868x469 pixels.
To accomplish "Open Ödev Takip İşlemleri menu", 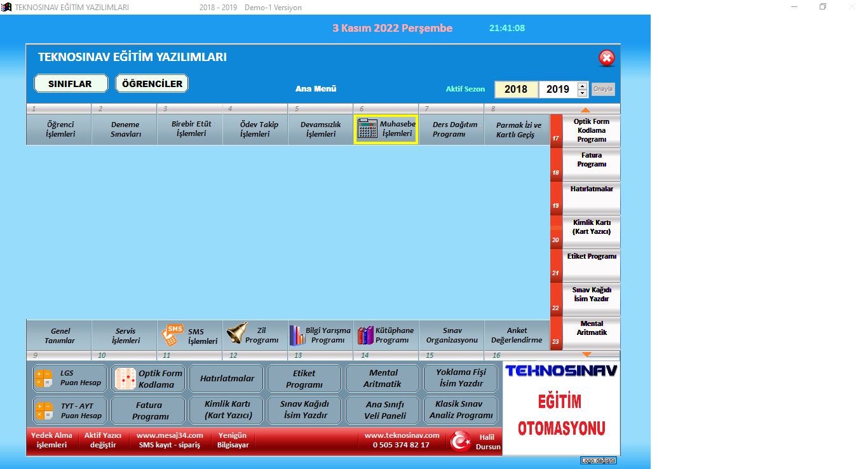I will pyautogui.click(x=257, y=129).
